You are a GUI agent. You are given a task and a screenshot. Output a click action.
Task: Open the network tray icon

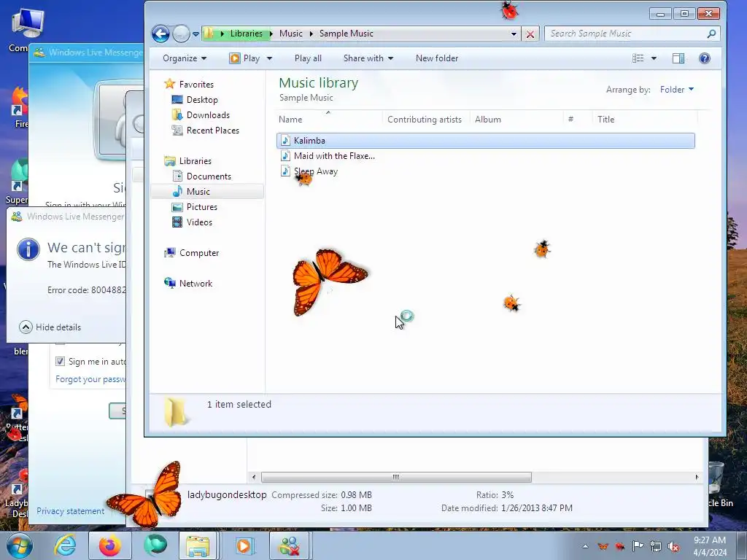tap(656, 546)
